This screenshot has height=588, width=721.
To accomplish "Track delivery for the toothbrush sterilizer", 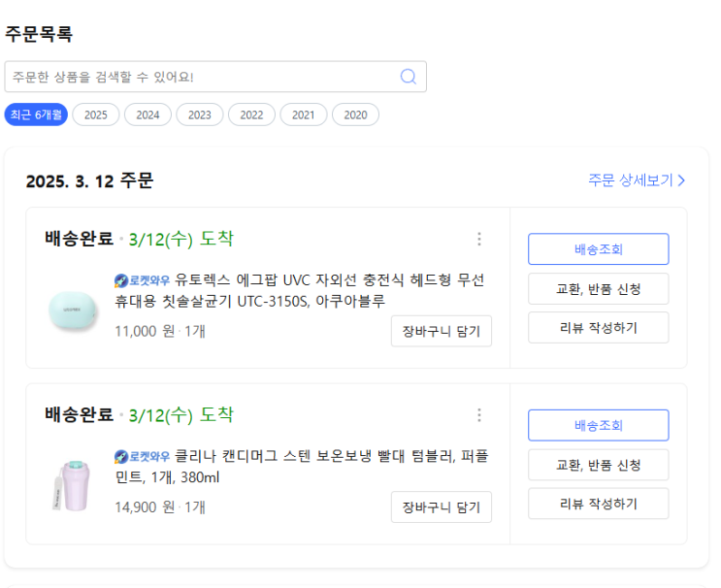I will tap(598, 249).
